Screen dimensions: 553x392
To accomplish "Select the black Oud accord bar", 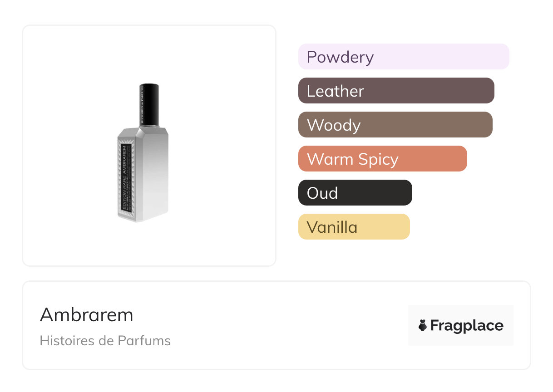I will click(x=355, y=193).
